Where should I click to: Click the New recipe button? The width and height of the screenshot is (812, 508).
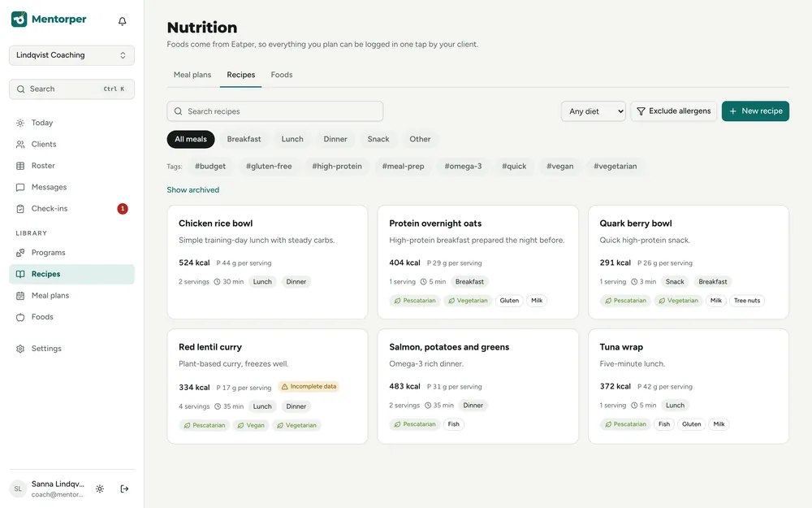point(755,111)
